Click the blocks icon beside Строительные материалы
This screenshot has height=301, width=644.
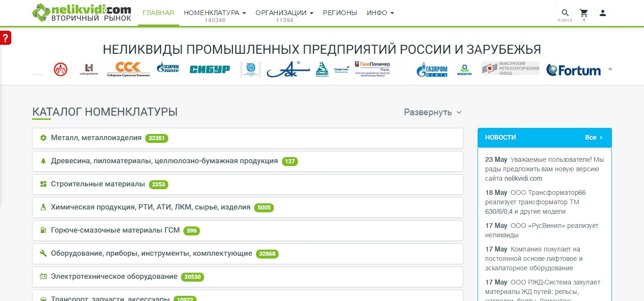click(x=43, y=184)
